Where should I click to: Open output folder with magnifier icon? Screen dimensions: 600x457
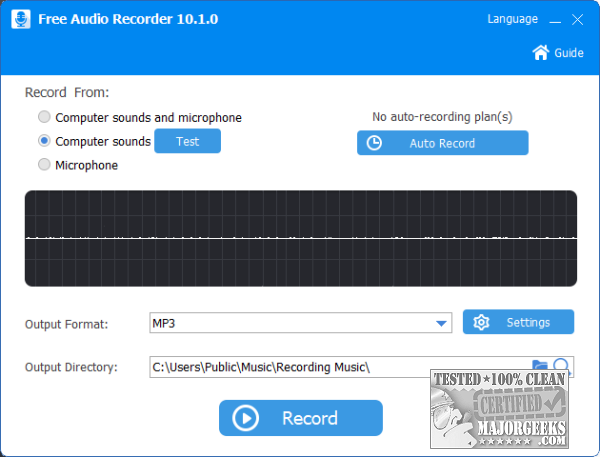(x=561, y=366)
